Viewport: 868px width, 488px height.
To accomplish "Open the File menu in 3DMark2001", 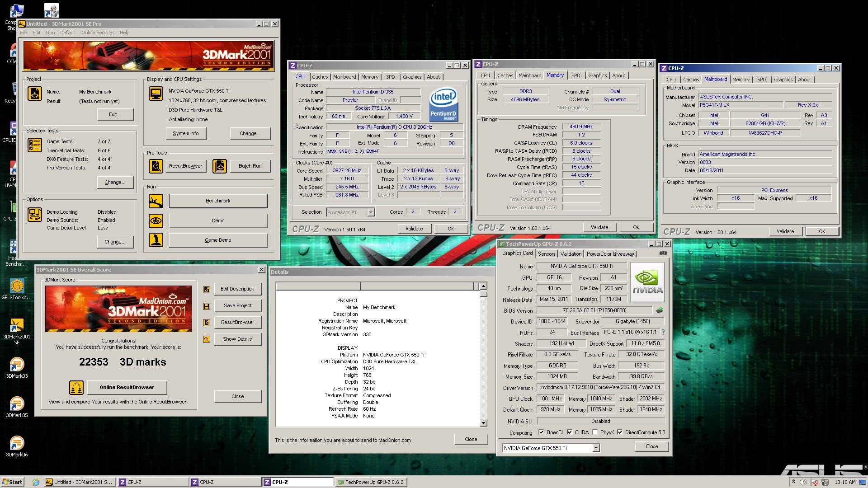I will [24, 33].
